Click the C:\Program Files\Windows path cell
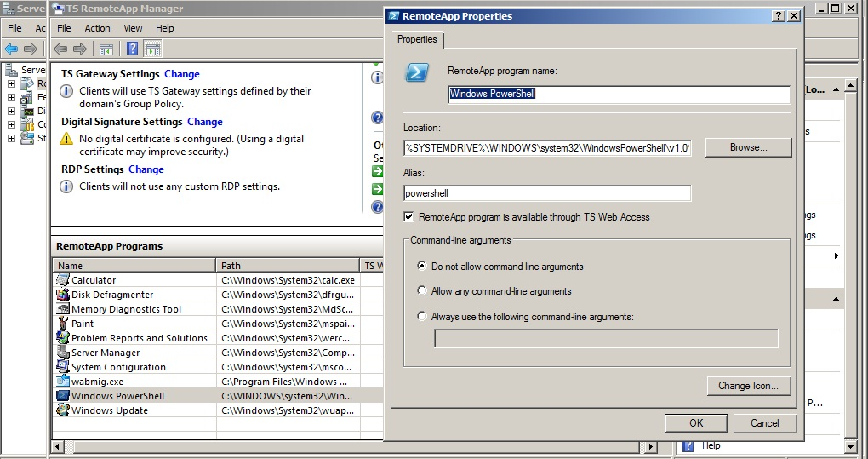The height and width of the screenshot is (459, 868). click(288, 382)
